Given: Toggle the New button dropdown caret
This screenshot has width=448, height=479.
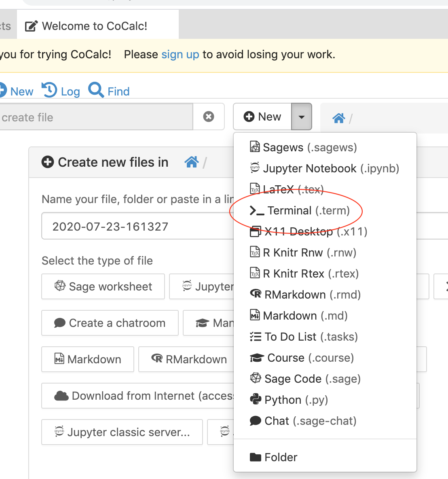Looking at the screenshot, I should [301, 117].
